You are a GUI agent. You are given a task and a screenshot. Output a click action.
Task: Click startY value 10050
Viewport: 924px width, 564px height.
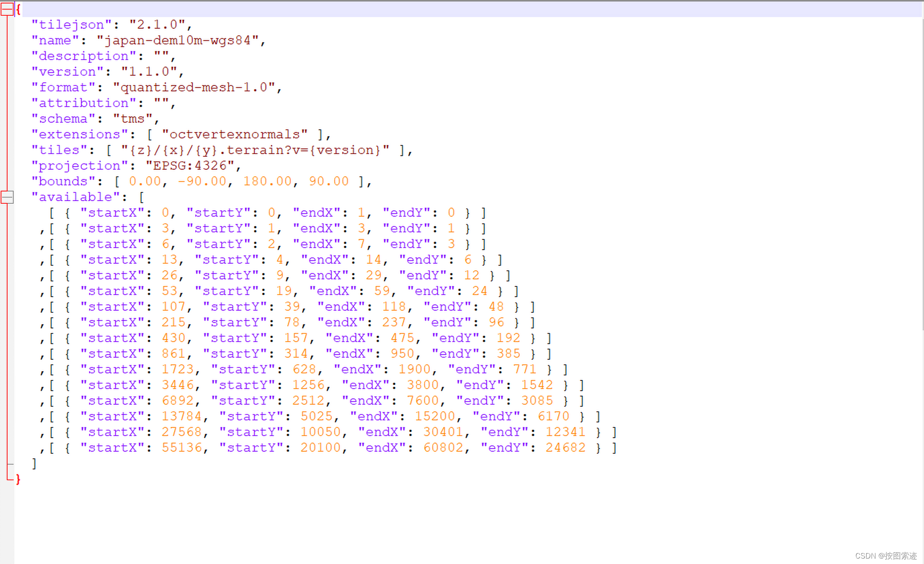321,432
